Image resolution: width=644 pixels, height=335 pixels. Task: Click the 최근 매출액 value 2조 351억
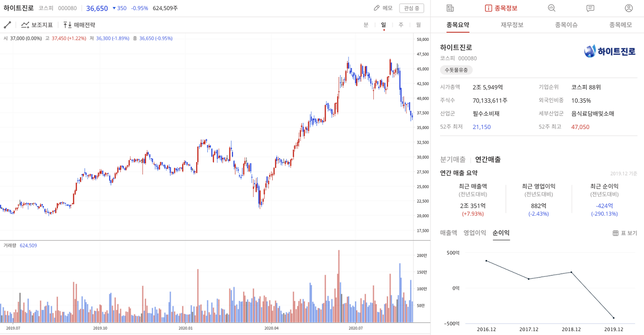473,206
